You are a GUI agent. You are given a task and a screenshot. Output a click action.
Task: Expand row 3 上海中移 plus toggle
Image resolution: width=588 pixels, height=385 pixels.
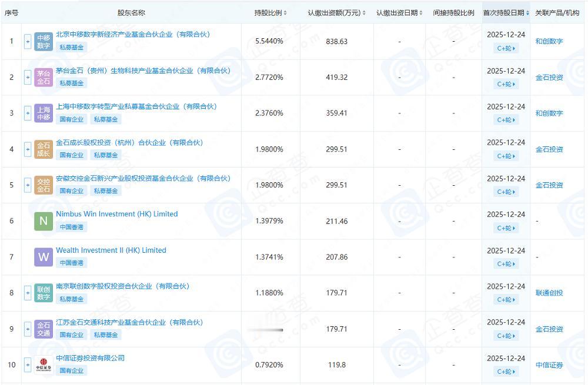coord(28,113)
